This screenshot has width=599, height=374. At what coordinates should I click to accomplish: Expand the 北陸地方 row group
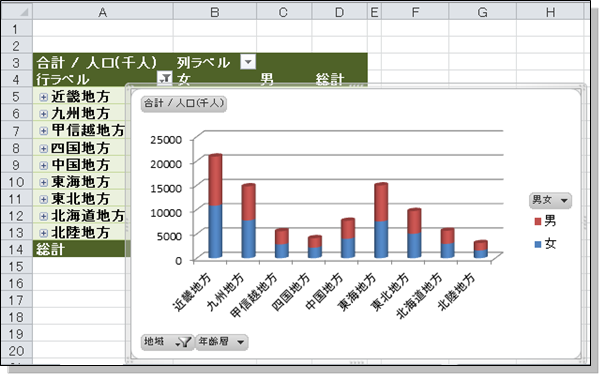tap(44, 233)
